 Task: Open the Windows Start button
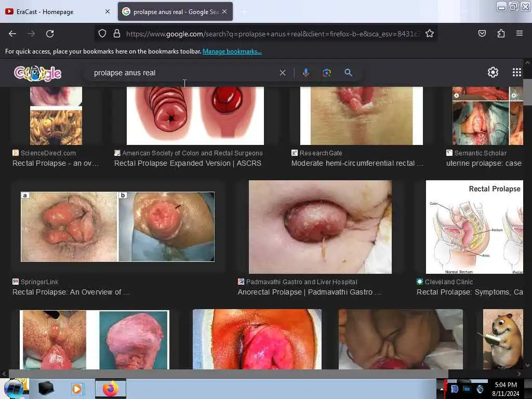(14, 389)
